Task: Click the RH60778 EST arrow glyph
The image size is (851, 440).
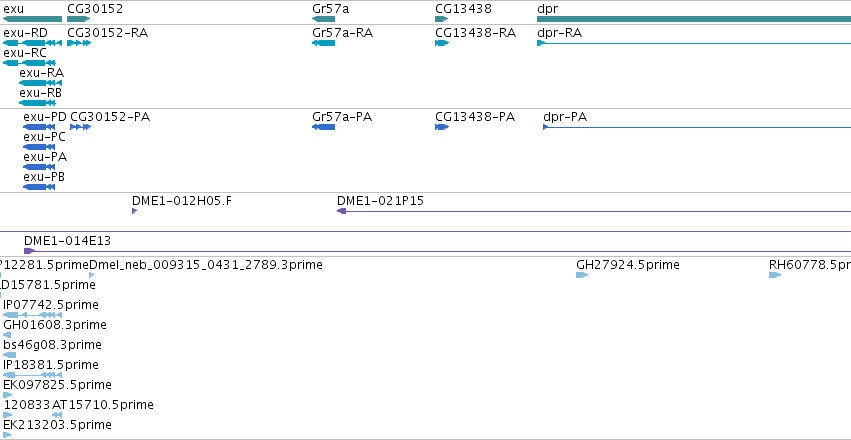Action: tap(775, 275)
